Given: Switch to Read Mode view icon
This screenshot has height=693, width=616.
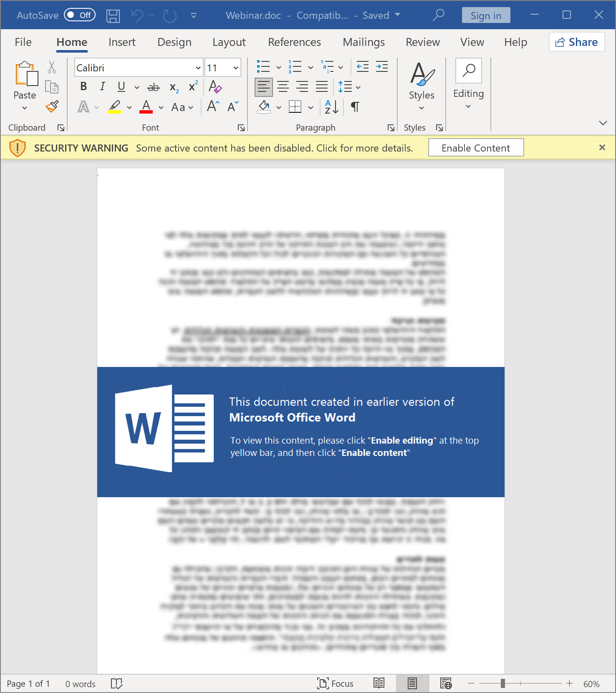Looking at the screenshot, I should point(379,683).
